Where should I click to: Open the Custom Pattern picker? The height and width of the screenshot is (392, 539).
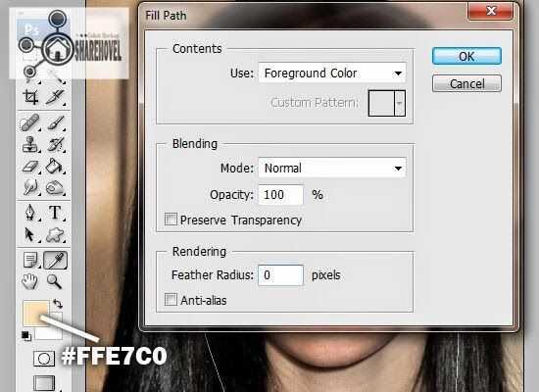[x=387, y=103]
